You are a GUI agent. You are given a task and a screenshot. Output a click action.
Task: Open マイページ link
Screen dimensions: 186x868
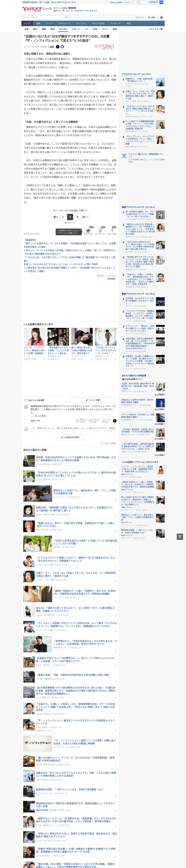139,18
